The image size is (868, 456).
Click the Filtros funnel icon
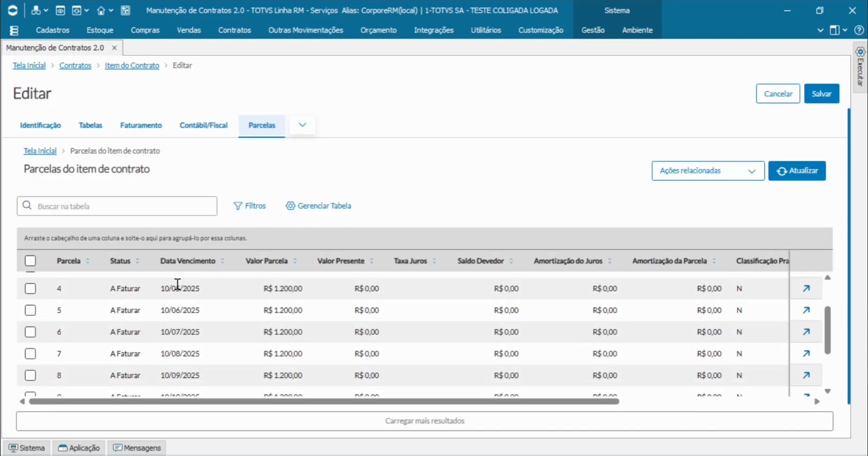tap(238, 206)
